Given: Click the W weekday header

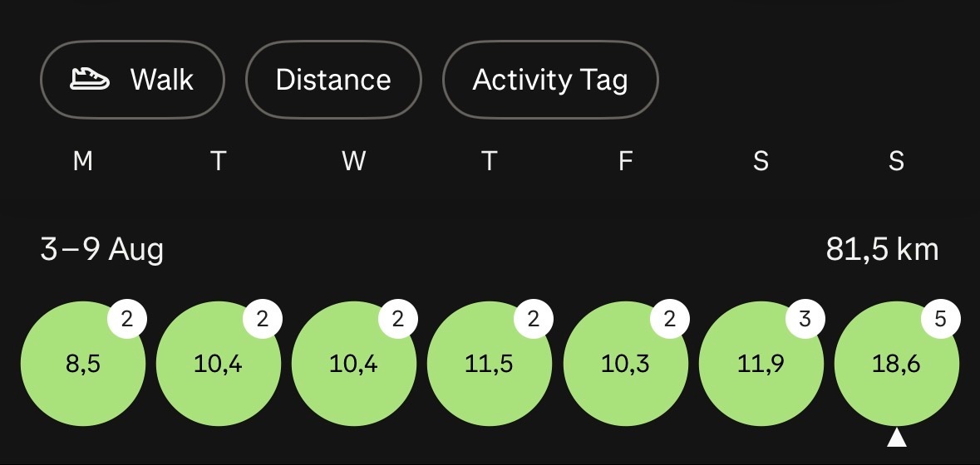Looking at the screenshot, I should click(x=354, y=162).
